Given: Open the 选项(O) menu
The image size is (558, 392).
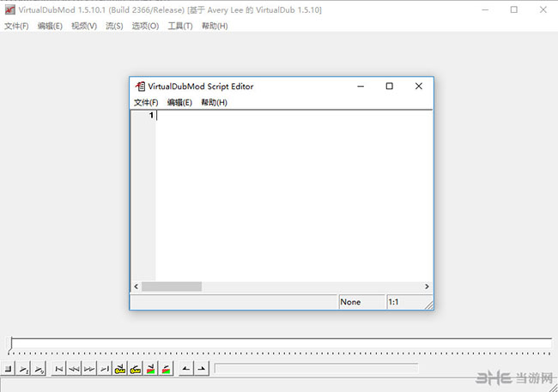Looking at the screenshot, I should pyautogui.click(x=145, y=26).
